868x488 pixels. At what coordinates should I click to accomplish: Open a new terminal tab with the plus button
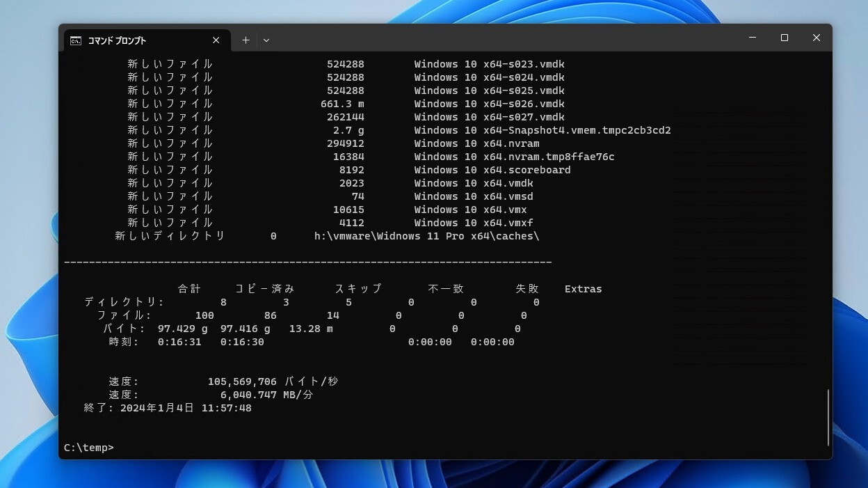coord(246,40)
